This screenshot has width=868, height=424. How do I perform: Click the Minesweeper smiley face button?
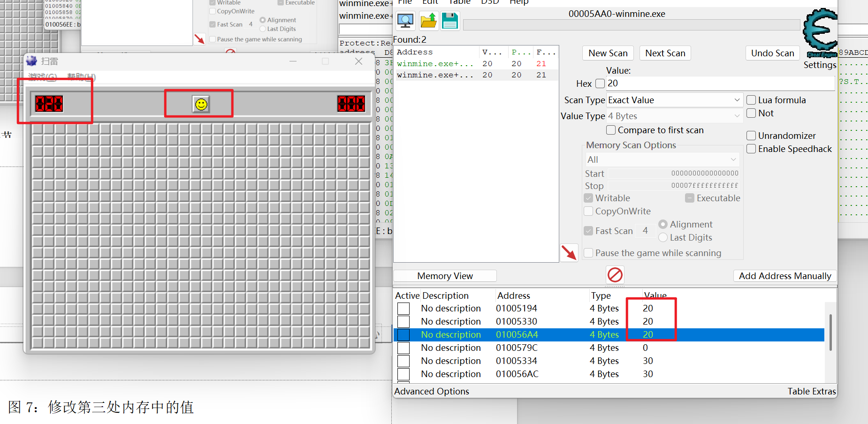[x=201, y=104]
